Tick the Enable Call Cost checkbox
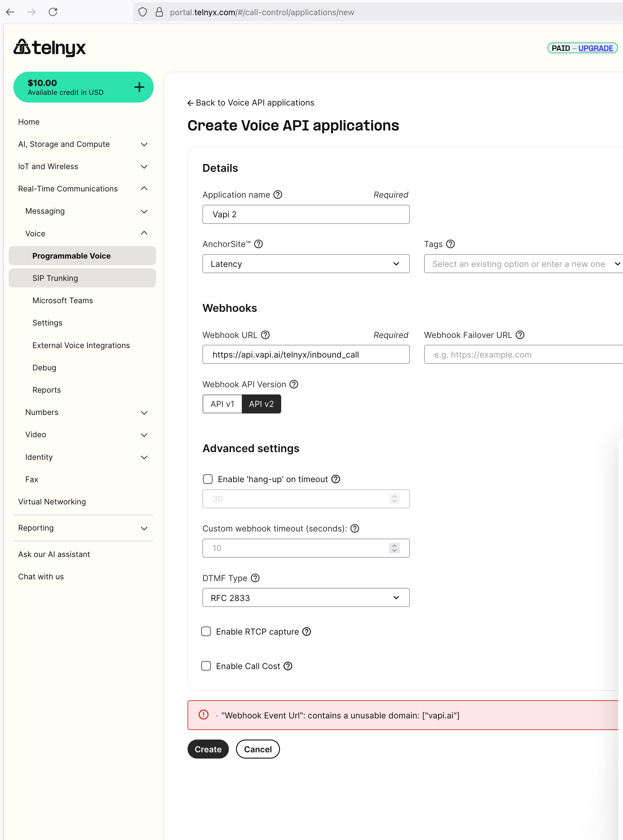The height and width of the screenshot is (840, 623). pos(206,666)
